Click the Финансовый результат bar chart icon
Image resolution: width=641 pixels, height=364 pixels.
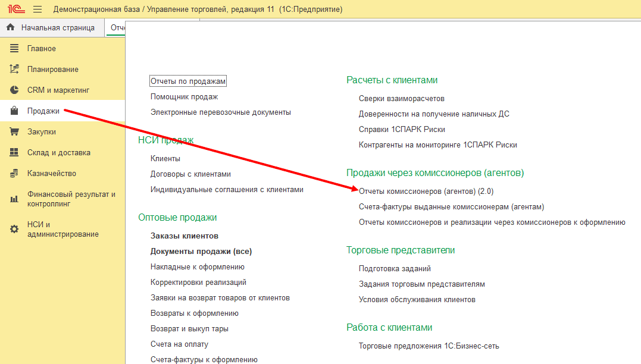pos(14,199)
